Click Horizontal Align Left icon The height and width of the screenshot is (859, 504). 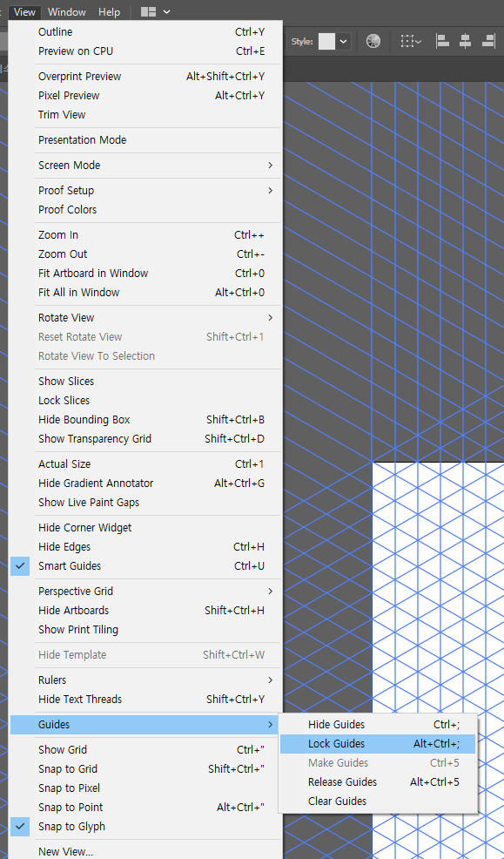click(x=442, y=41)
